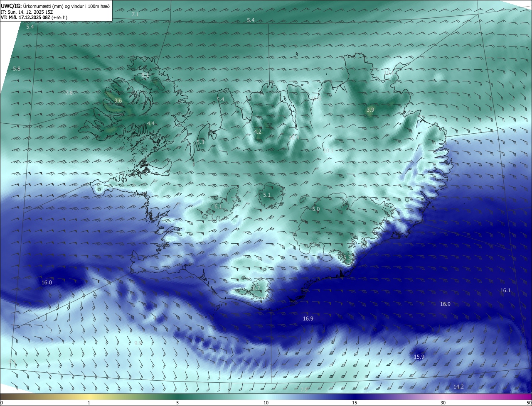Click the 7.1 value label on the map
Screen dimensions: 532x406
(x=135, y=15)
